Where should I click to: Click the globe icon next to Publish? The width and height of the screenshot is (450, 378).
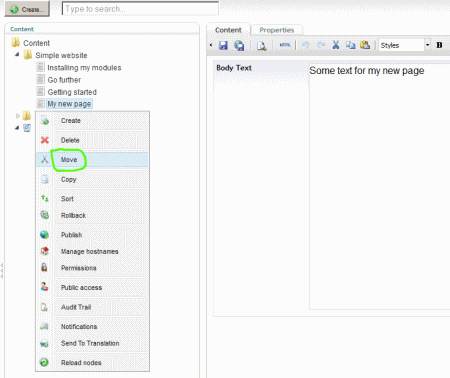[44, 234]
